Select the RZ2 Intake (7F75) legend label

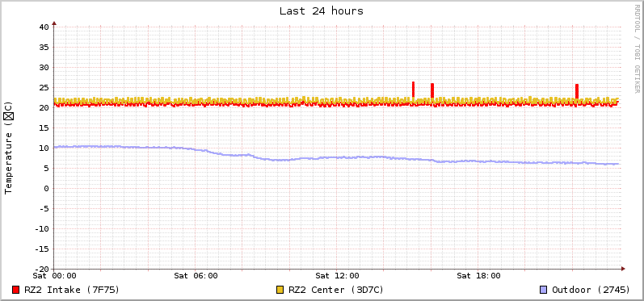72,290
